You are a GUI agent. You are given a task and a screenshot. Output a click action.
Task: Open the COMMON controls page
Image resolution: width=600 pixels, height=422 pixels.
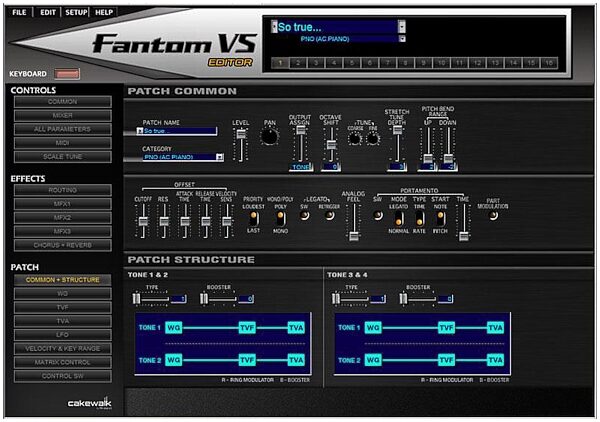click(63, 102)
